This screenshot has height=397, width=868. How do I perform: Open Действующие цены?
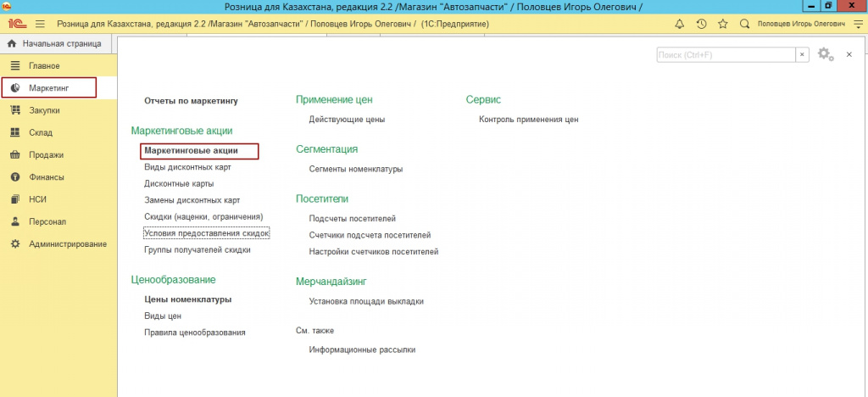[x=347, y=119]
